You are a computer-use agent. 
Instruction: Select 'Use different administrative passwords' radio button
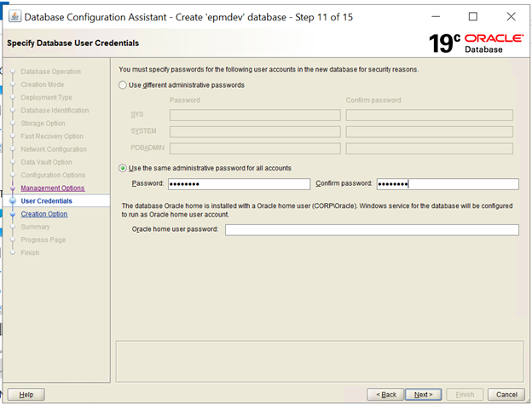pyautogui.click(x=123, y=84)
